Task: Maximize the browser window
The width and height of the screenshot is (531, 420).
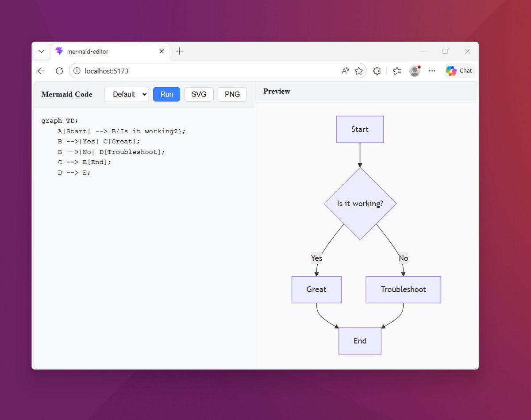Action: [x=445, y=51]
